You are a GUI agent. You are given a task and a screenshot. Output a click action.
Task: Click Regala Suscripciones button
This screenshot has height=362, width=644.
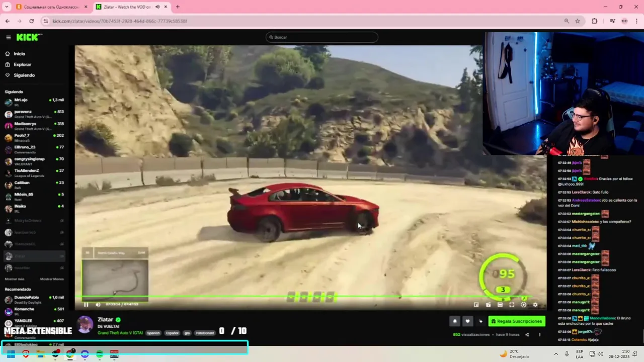coord(517,321)
